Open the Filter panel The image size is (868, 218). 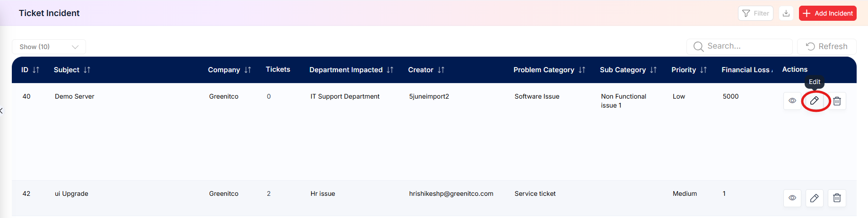[755, 13]
